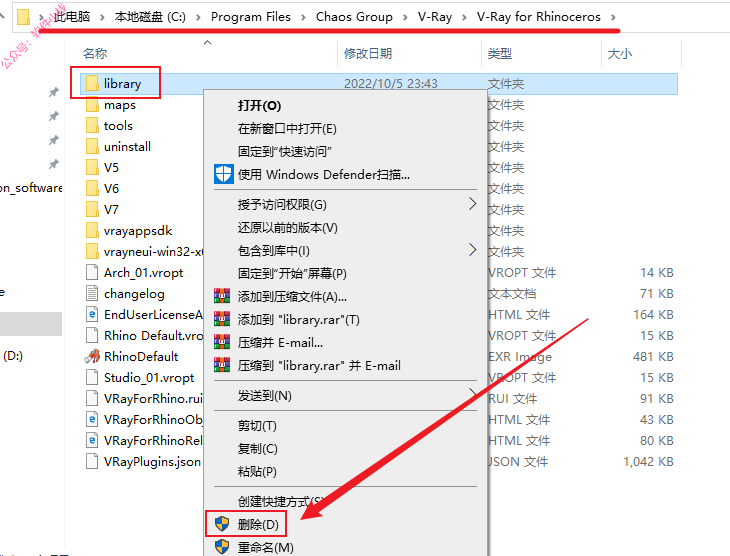The image size is (730, 556).
Task: Go to V-Ray in the address bar
Action: (435, 17)
